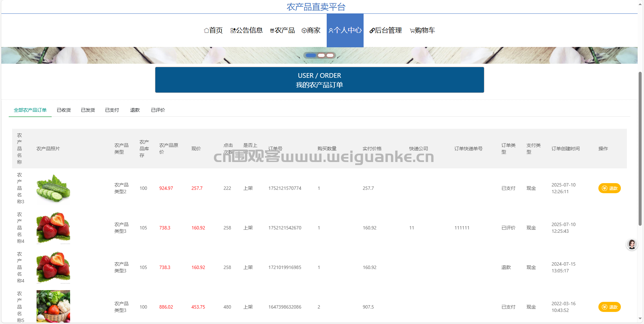Click strawberry thumbnail for order 1721019916985
This screenshot has height=324, width=644.
click(x=53, y=267)
